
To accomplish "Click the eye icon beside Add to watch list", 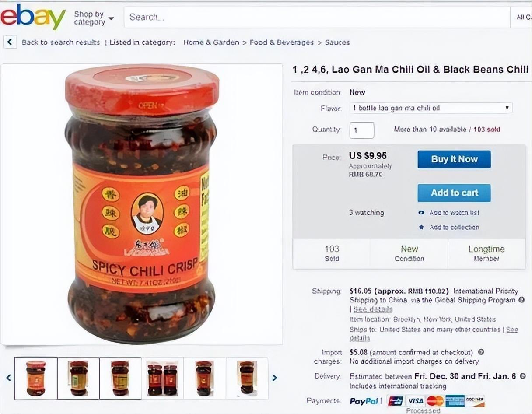I will coord(421,213).
